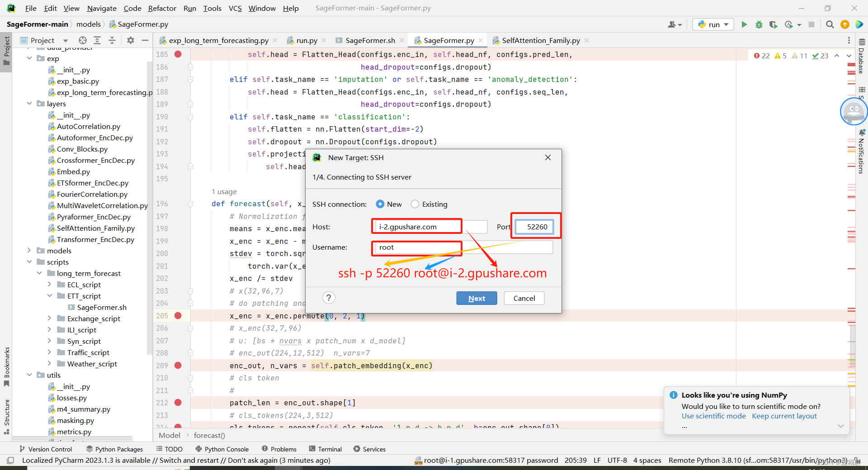Toggle breakpoint on line 212
The width and height of the screenshot is (868, 470).
[x=178, y=403]
